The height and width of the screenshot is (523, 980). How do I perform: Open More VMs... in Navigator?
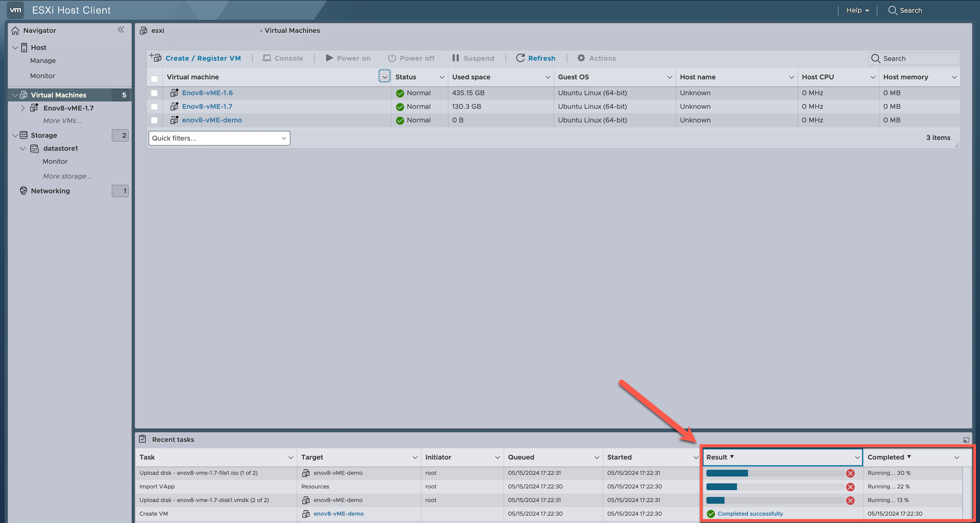[x=62, y=120]
